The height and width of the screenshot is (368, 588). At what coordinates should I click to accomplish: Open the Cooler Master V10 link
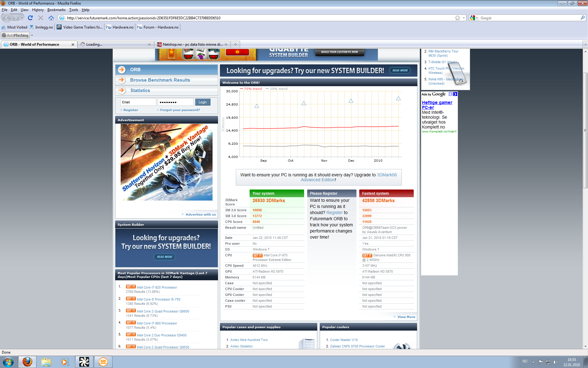(344, 340)
